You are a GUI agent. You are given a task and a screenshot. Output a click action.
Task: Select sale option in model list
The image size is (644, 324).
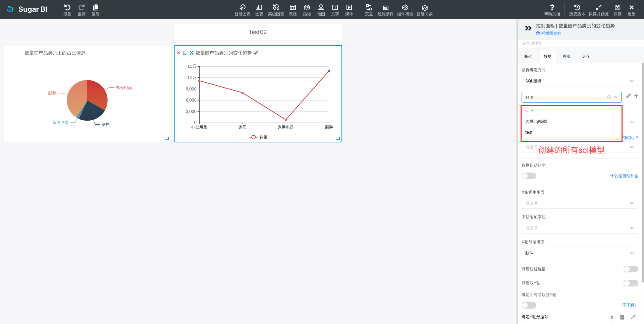click(572, 111)
